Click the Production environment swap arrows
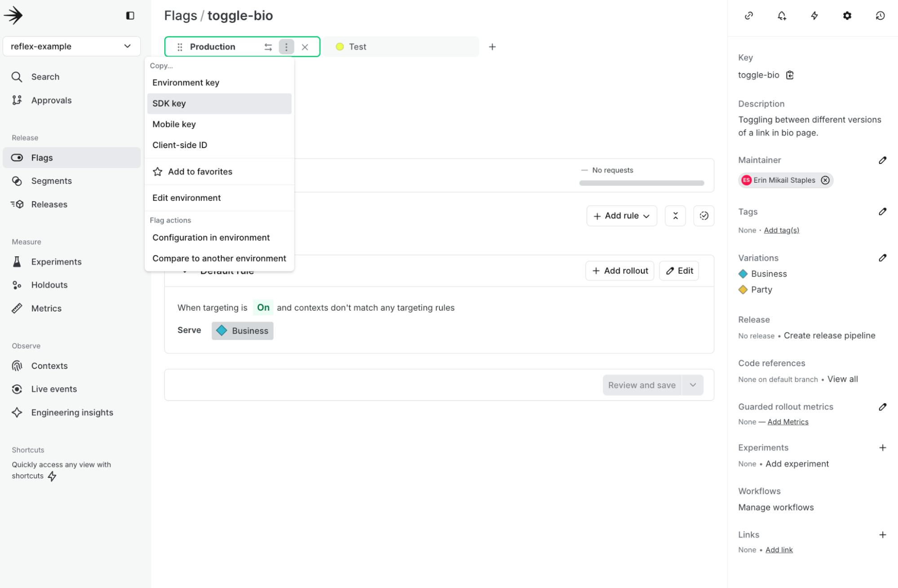 point(268,47)
